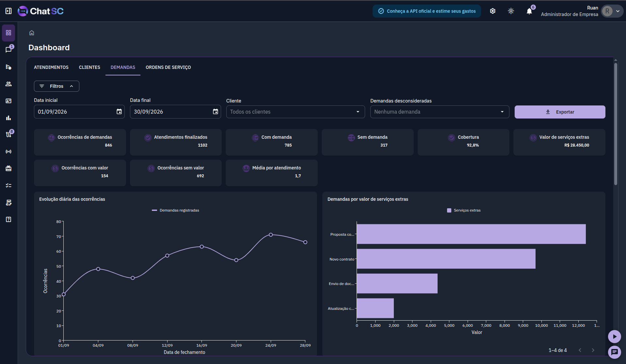Click the purple play floating button
Screen dimensions: 626x364
click(614, 337)
